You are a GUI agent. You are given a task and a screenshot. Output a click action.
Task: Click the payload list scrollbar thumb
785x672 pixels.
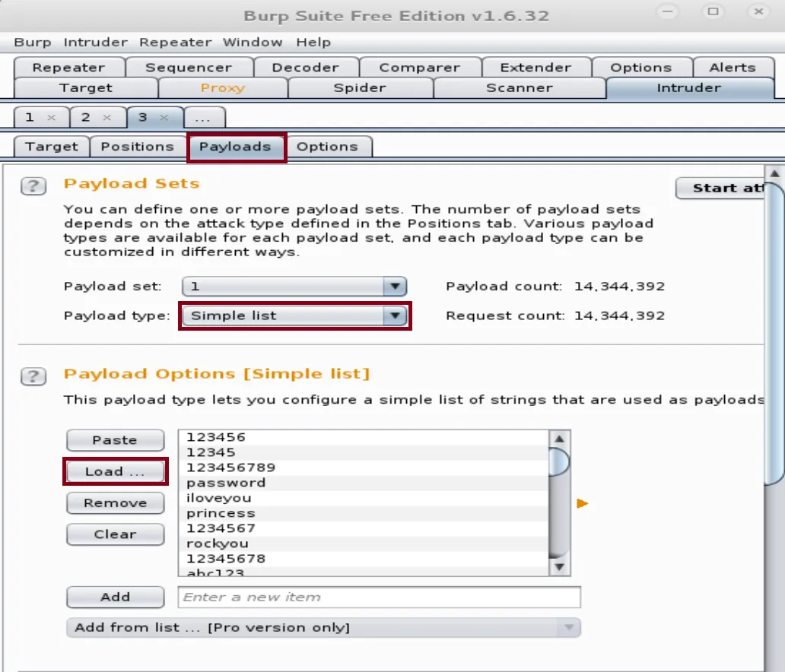559,462
